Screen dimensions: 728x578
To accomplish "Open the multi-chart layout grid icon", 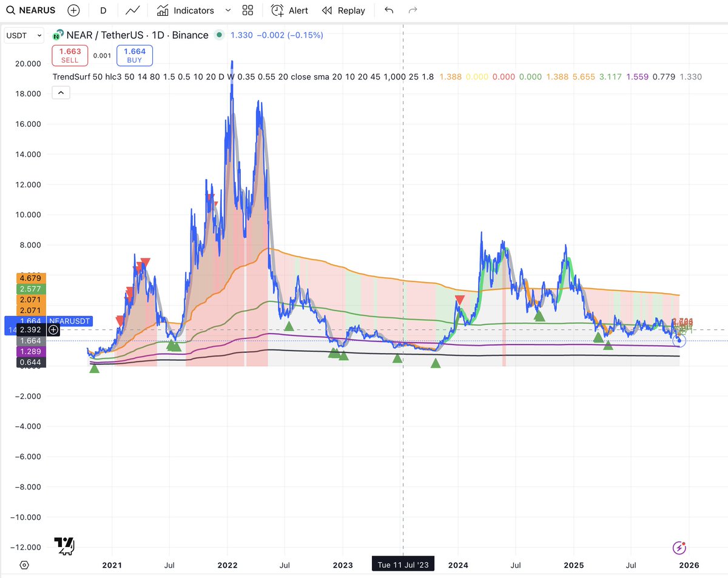I will tap(248, 10).
